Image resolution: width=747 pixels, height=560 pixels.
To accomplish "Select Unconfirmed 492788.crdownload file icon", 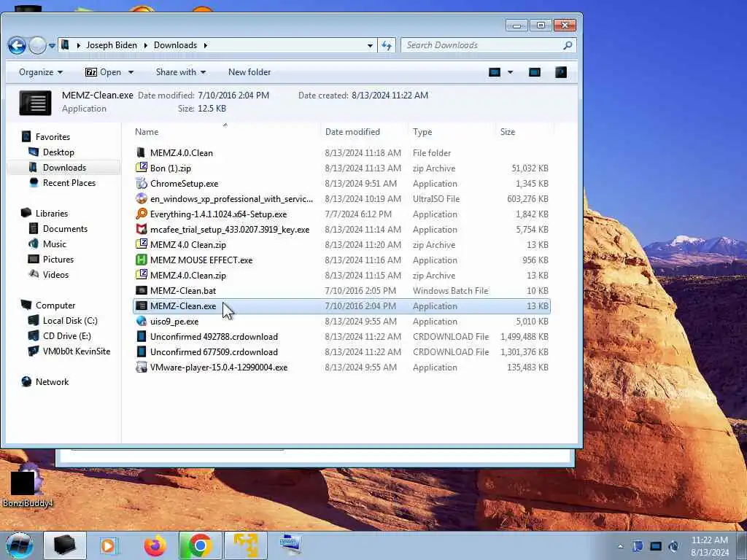I will point(141,336).
